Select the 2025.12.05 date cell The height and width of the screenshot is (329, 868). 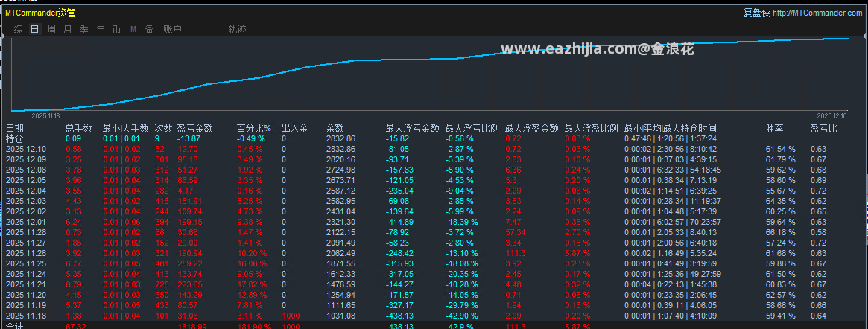tap(25, 180)
